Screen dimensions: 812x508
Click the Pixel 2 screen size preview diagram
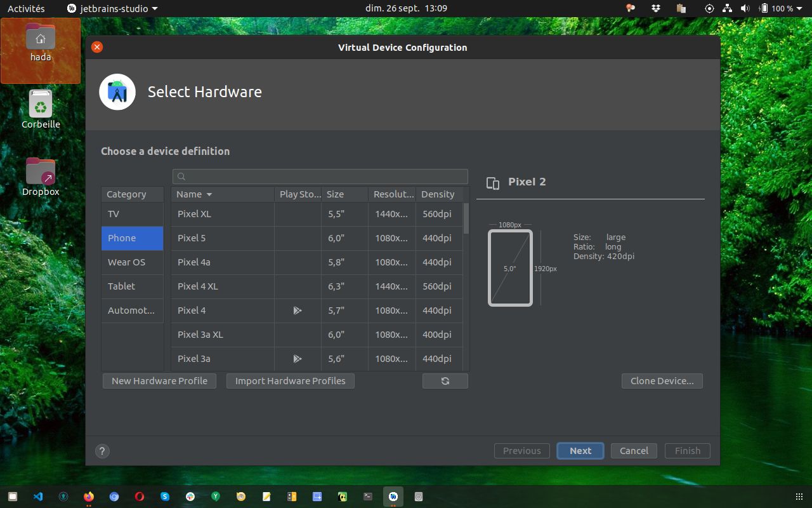click(x=510, y=268)
